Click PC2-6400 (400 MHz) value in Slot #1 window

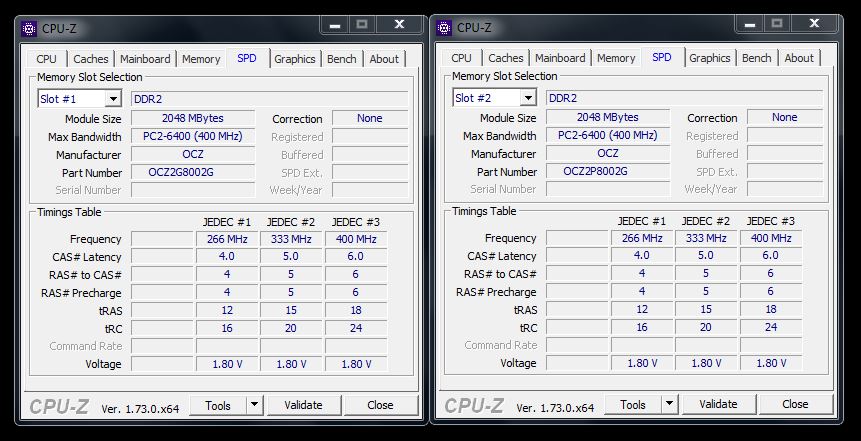pos(193,136)
